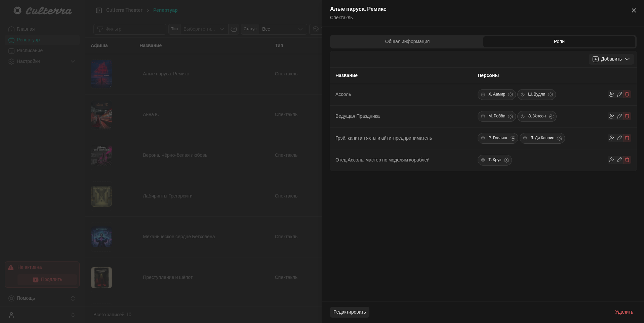Expand the Статус dropdown showing Все
Image resolution: width=644 pixels, height=323 pixels.
[x=282, y=29]
